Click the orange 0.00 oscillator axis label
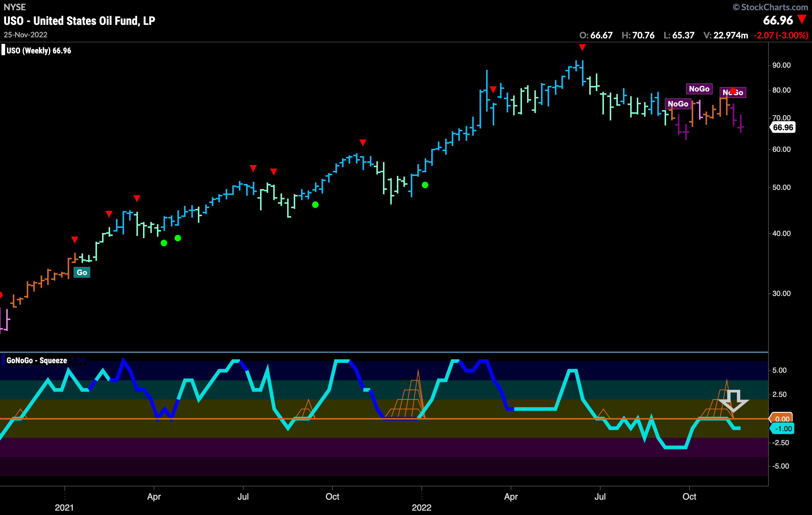812x515 pixels. 782,419
